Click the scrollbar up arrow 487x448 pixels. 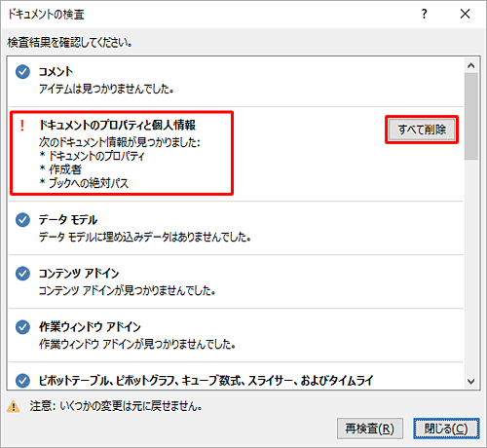tap(471, 65)
